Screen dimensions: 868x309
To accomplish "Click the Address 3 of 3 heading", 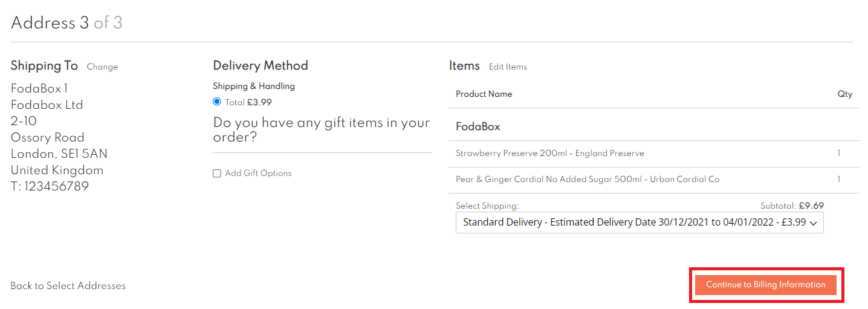I will coord(66,23).
